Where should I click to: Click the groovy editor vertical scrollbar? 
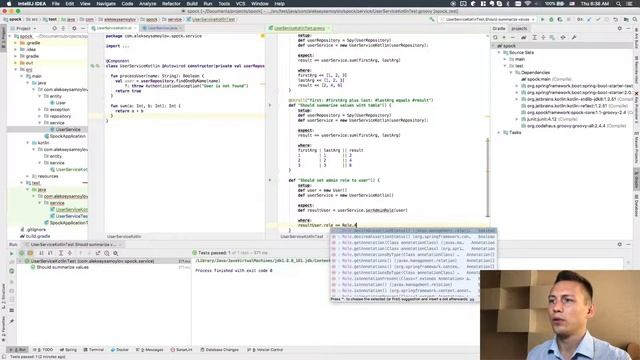click(x=487, y=178)
